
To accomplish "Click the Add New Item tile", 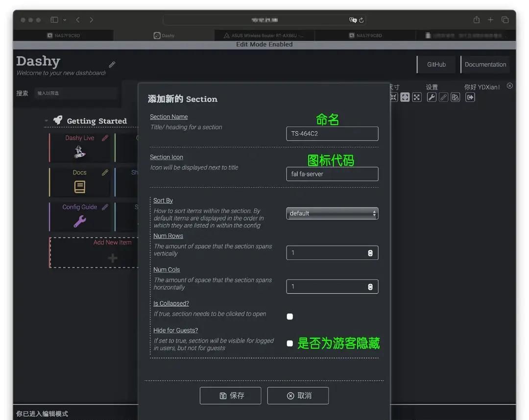I will (x=112, y=252).
